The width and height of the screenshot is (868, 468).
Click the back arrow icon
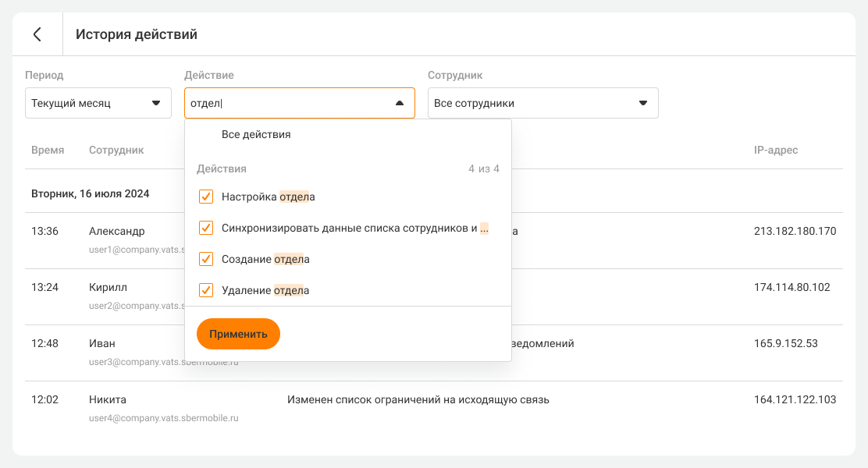(x=37, y=34)
